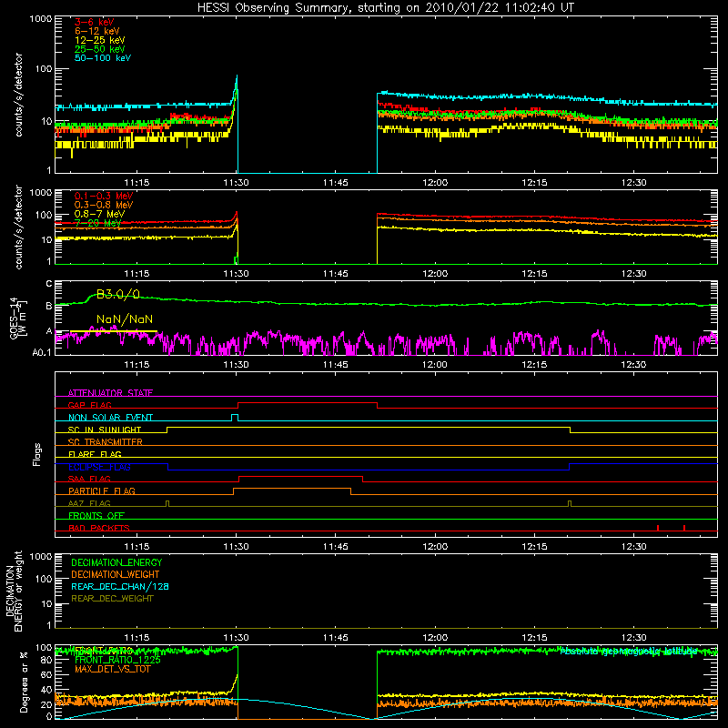Click the counts/s/detector axis label of MeV panel
728x728 pixels.
(18, 227)
